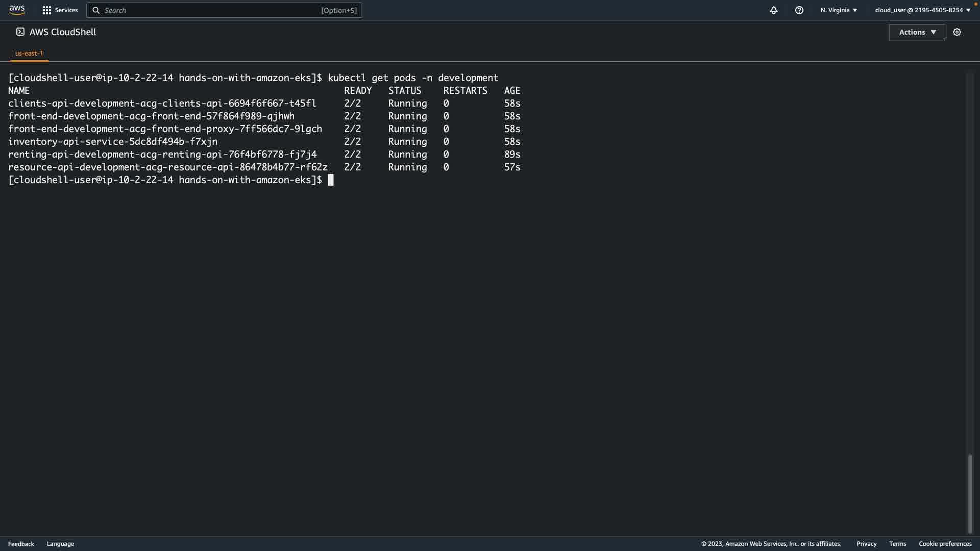The image size is (980, 551).
Task: Click the notifications bell icon
Action: [x=773, y=10]
